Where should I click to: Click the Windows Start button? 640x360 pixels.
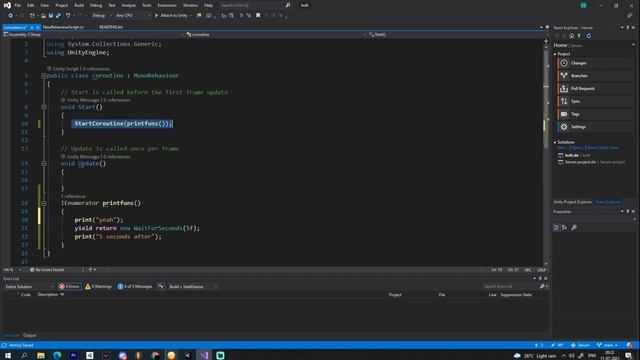[x=8, y=355]
